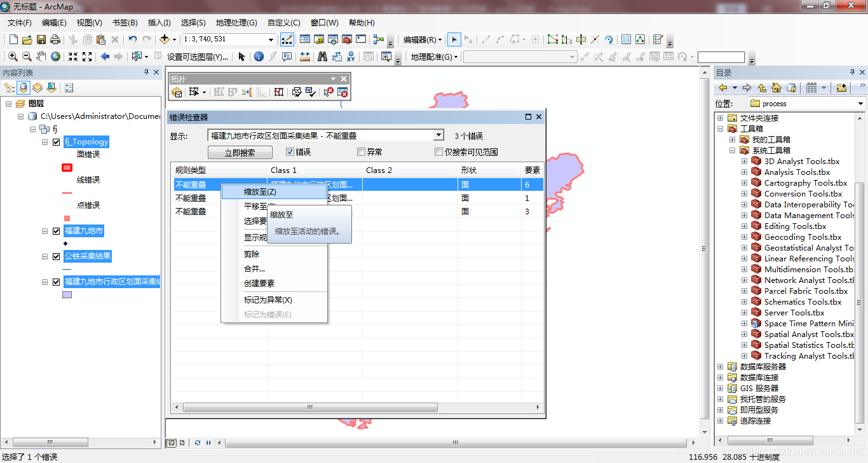Open the map scale dropdown
This screenshot has width=868, height=463.
[271, 39]
